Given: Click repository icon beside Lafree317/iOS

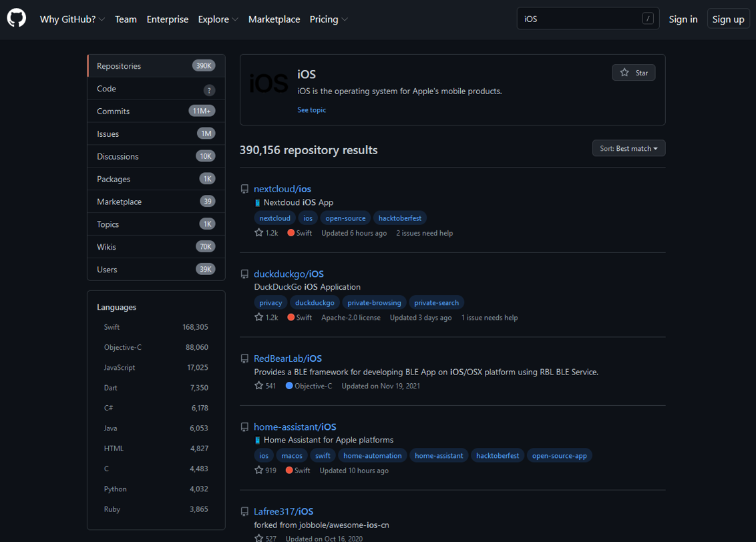Looking at the screenshot, I should click(x=244, y=512).
